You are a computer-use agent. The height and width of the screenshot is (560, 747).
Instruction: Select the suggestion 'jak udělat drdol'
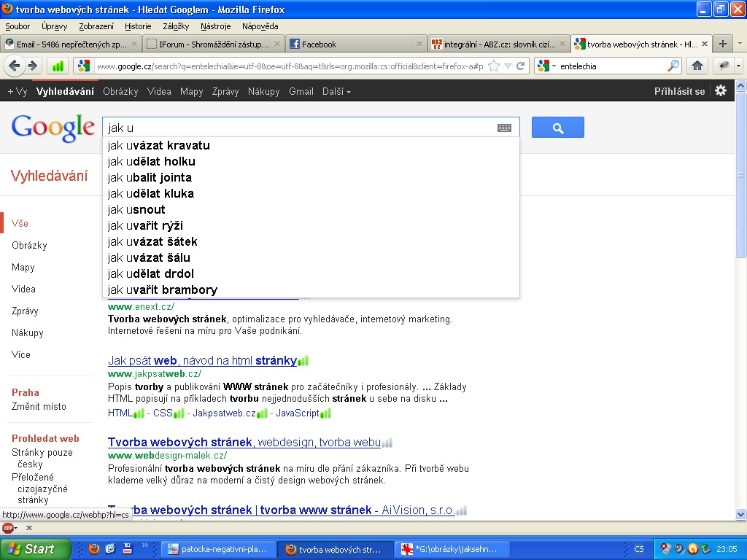point(311,274)
